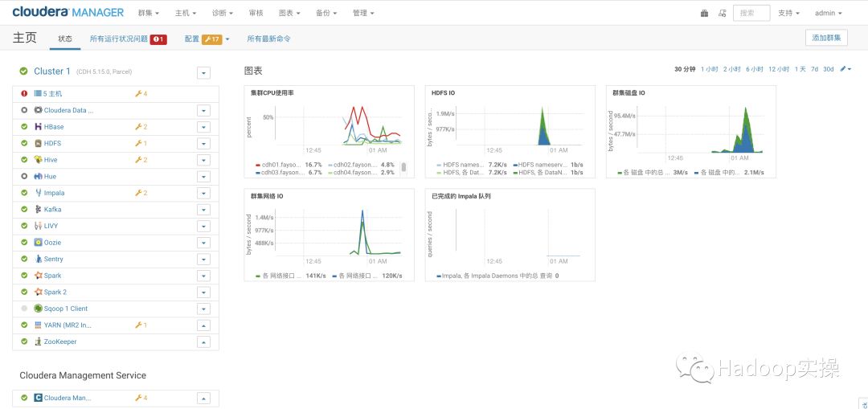This screenshot has width=868, height=409.
Task: Click the Sentry service icon
Action: (x=39, y=259)
